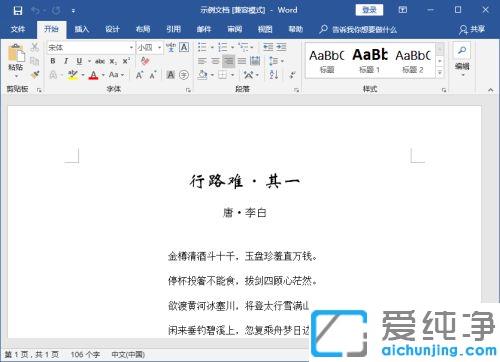Decrease paragraph indent
The image size is (500, 362).
coord(268,47)
